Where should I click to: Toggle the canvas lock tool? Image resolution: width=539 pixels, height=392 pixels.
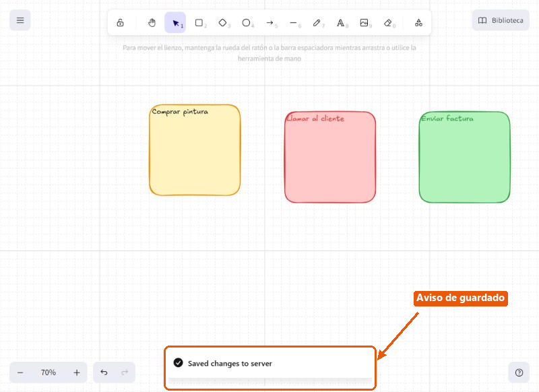click(x=120, y=23)
